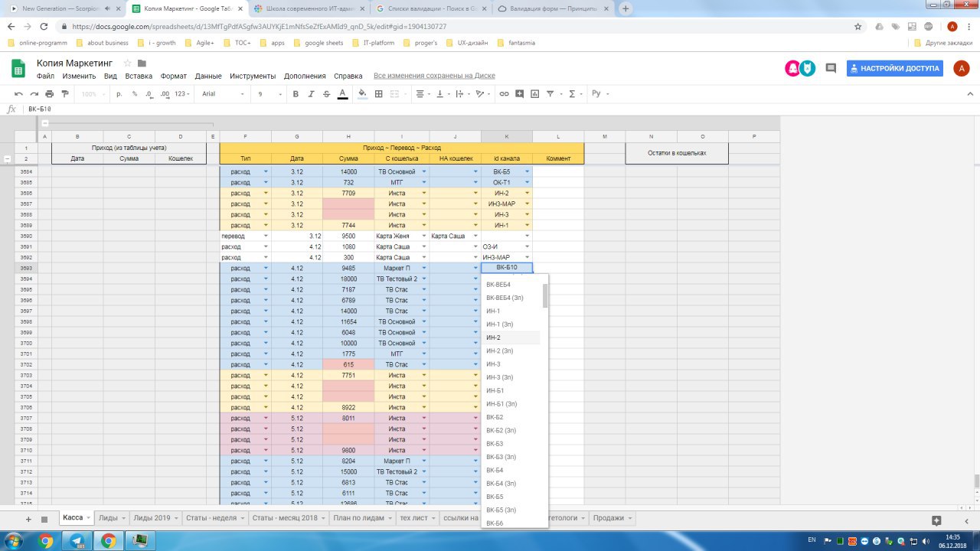Apply bold formatting with the B icon
This screenshot has width=980, height=551.
point(296,93)
